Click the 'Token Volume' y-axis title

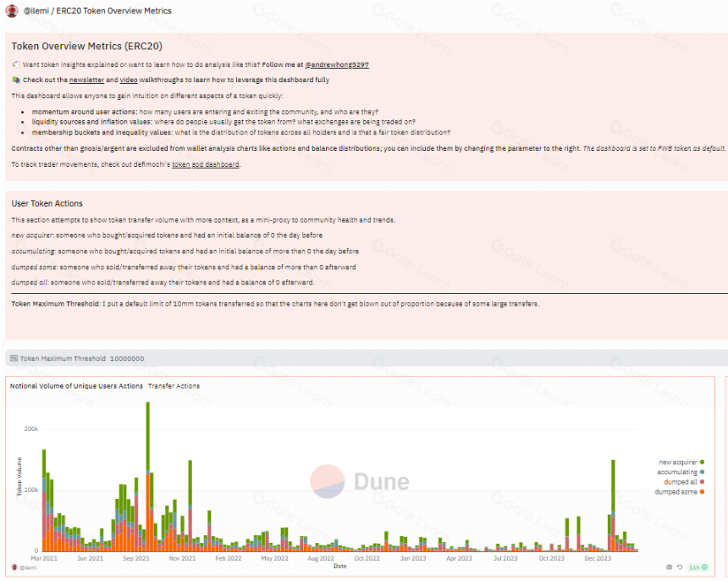coord(19,477)
